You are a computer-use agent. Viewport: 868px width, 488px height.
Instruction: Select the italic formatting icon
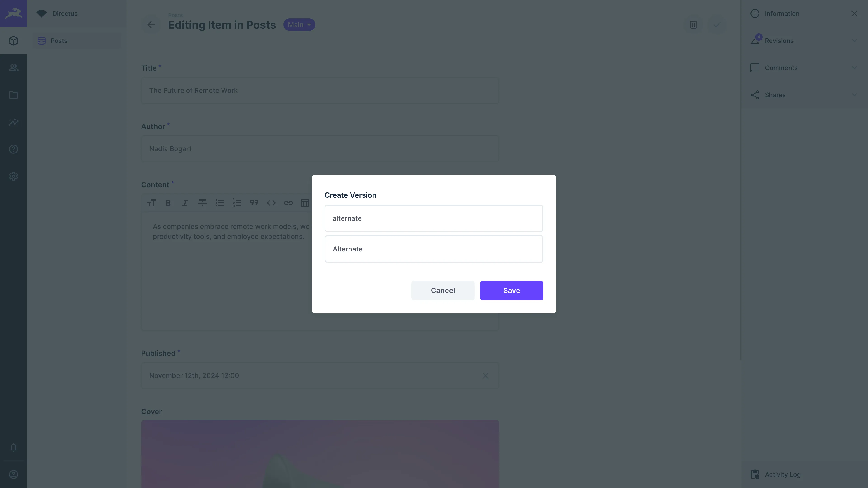(185, 203)
